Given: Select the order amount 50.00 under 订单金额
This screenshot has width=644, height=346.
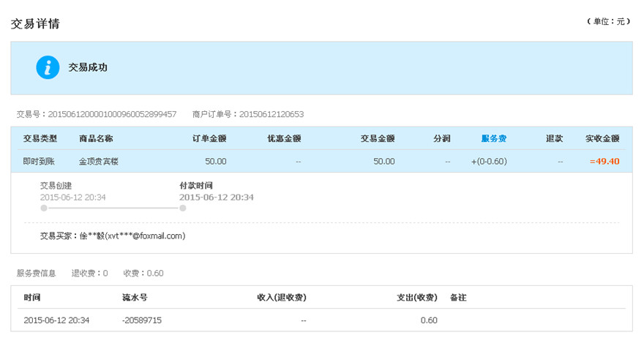Looking at the screenshot, I should point(216,162).
